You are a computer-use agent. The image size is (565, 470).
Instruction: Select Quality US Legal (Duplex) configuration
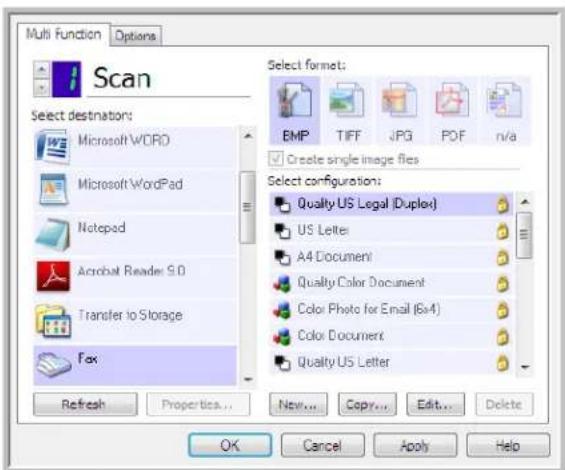391,204
